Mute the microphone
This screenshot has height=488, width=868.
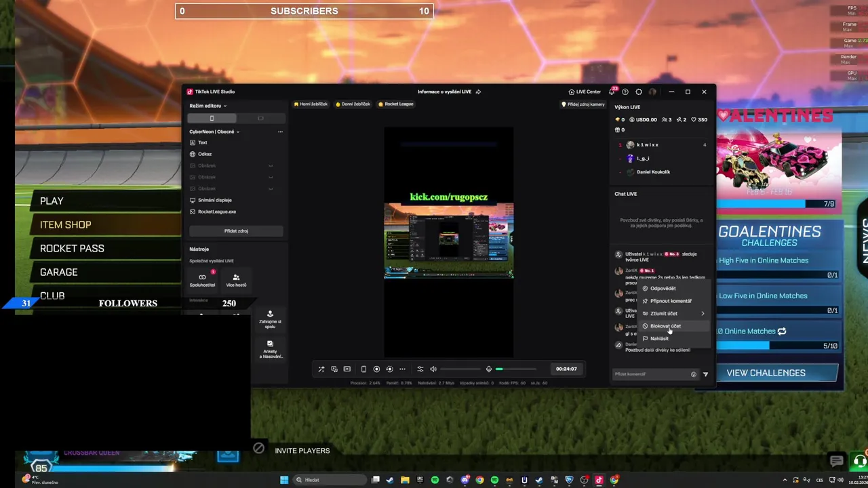(488, 369)
